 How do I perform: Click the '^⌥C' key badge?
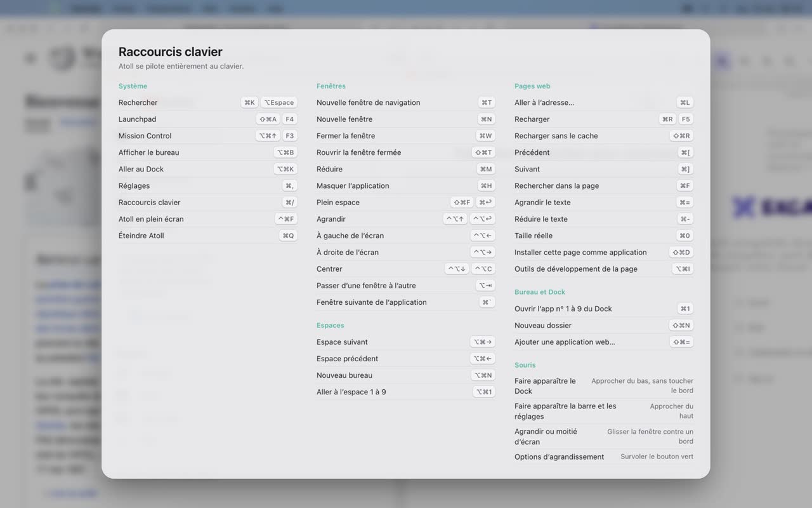coord(483,269)
